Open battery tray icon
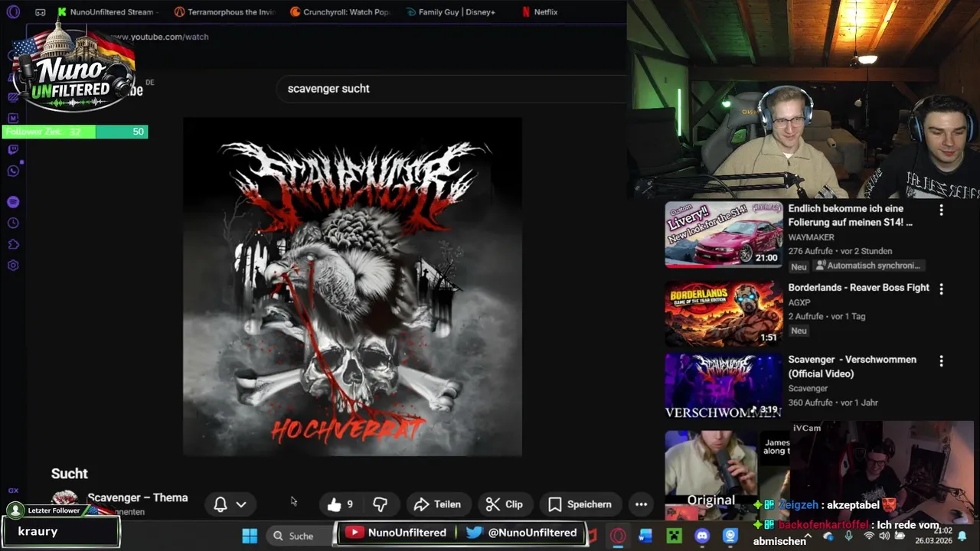Viewport: 980px width, 551px height. click(900, 536)
